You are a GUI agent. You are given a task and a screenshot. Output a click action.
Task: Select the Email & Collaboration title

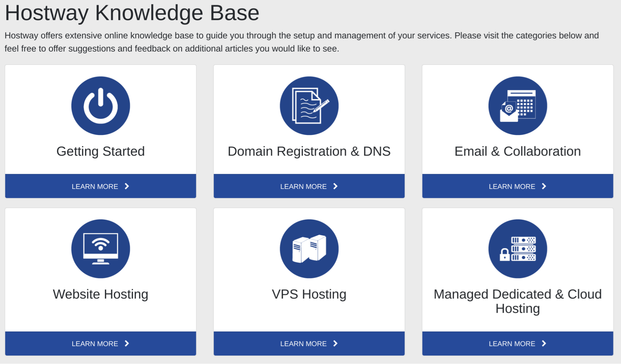pos(518,151)
